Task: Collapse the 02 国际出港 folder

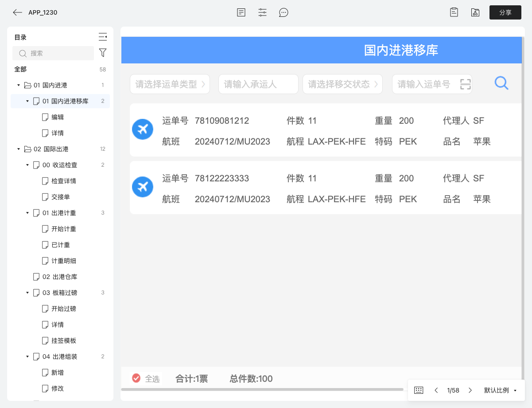Action: (x=19, y=149)
